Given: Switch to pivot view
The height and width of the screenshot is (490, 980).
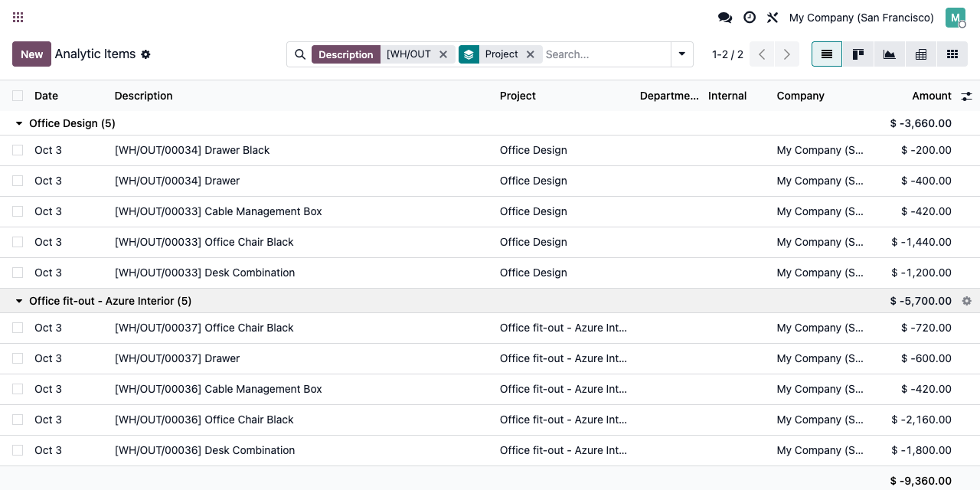Looking at the screenshot, I should (x=921, y=54).
